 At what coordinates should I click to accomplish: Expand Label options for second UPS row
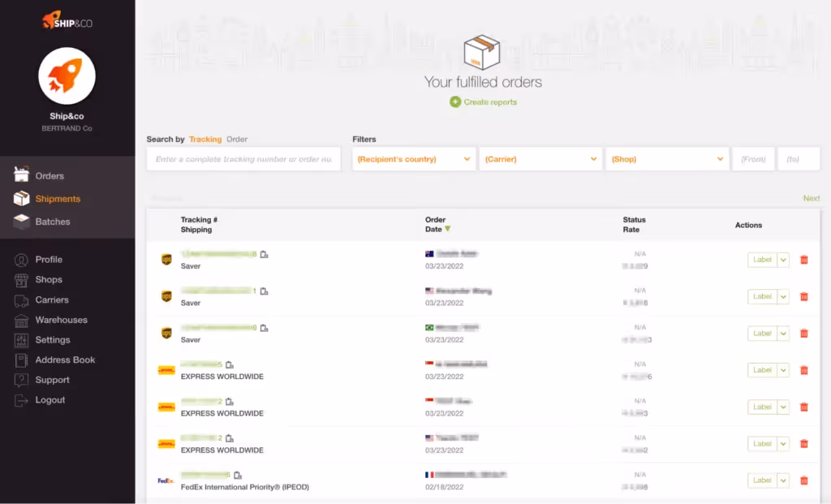pos(783,296)
